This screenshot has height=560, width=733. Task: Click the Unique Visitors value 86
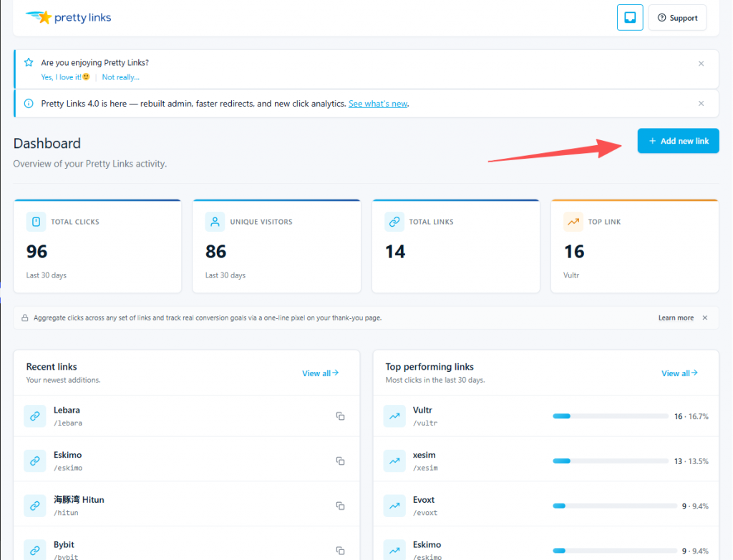coord(216,252)
